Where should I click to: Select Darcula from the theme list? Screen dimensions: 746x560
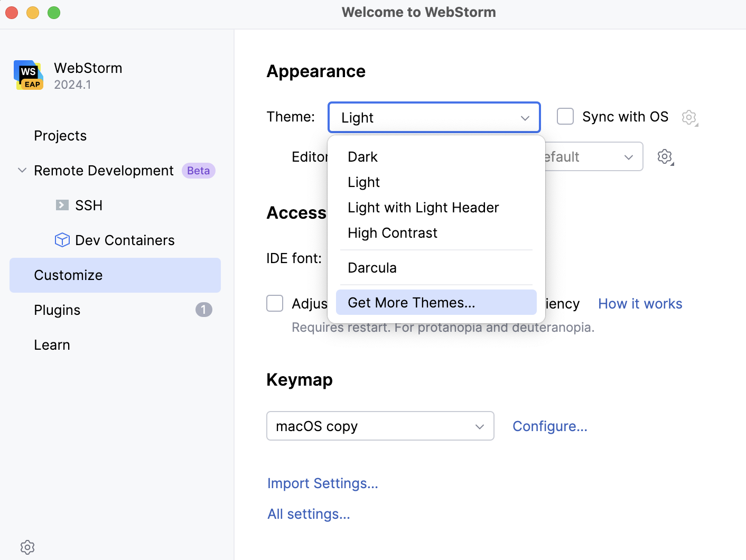tap(372, 267)
